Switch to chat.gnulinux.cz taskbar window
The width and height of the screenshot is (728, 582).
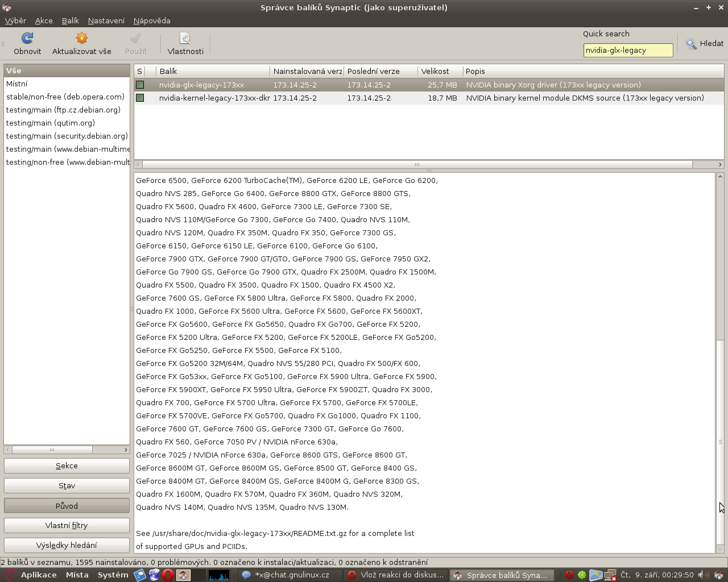point(290,575)
